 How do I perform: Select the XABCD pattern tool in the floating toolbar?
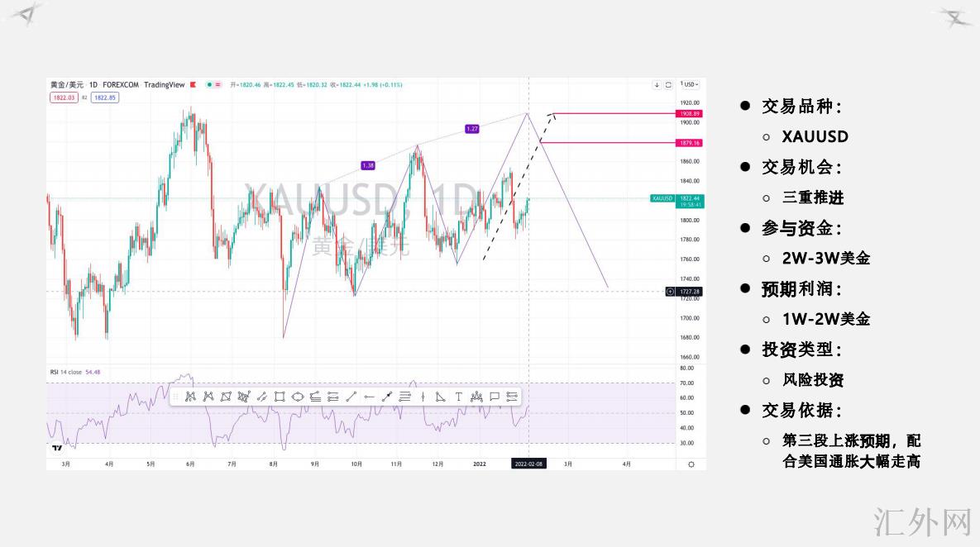tap(191, 397)
